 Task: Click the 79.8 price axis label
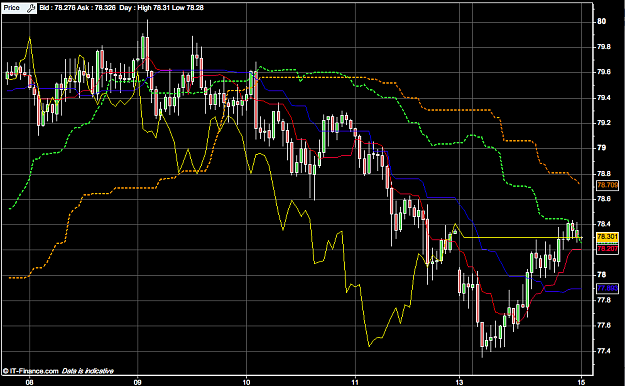click(x=603, y=47)
